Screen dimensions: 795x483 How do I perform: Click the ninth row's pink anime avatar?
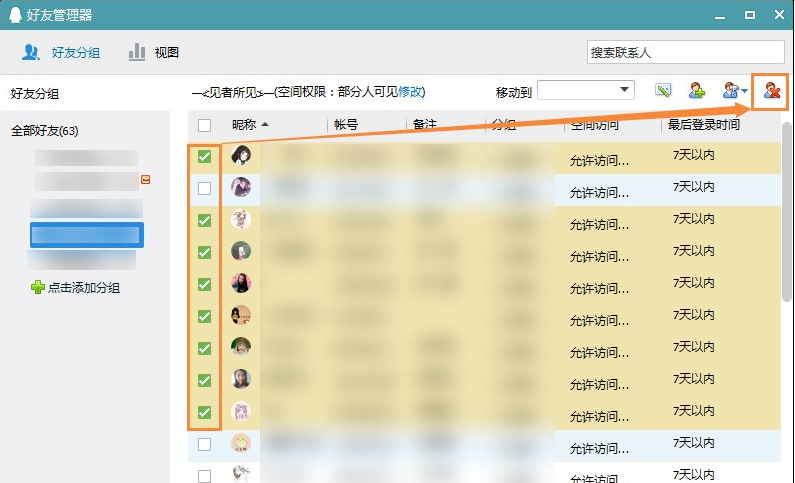pos(241,411)
